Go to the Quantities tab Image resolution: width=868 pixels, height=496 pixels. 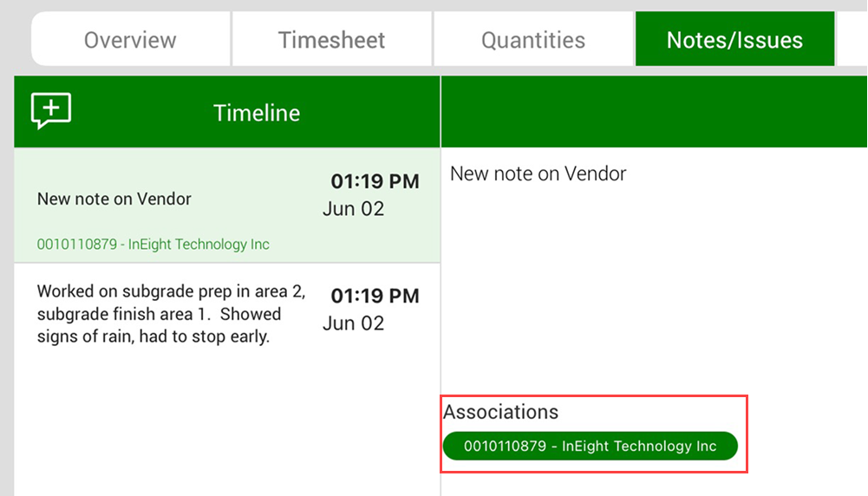point(533,40)
